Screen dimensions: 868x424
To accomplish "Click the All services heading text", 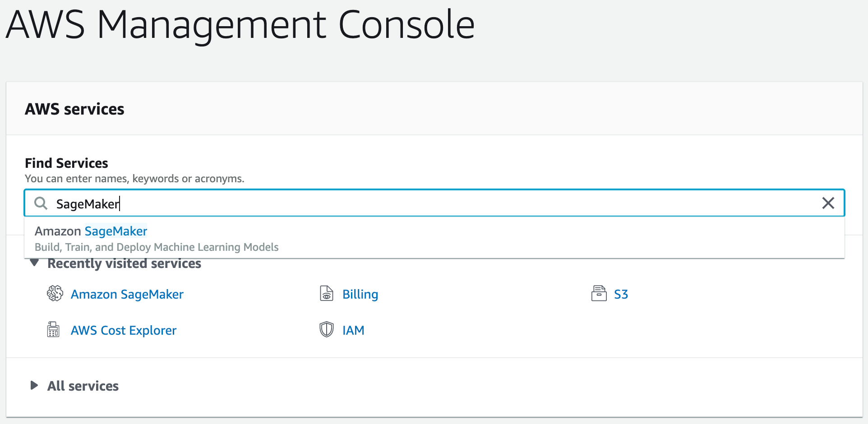I will (x=83, y=386).
